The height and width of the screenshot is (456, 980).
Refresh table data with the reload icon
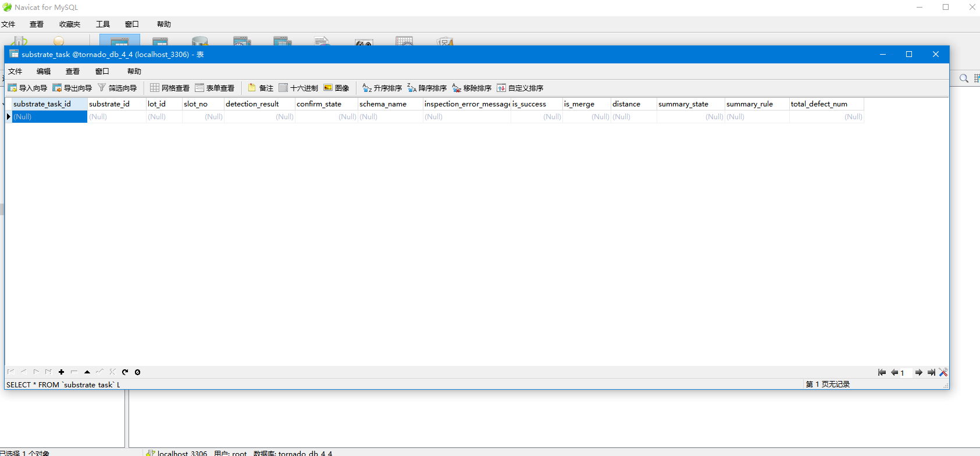click(125, 372)
